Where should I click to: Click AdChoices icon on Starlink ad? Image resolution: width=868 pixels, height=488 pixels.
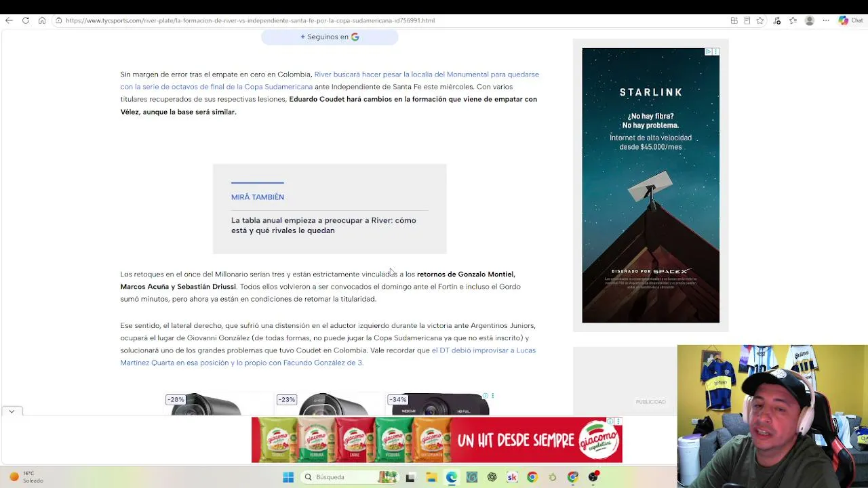point(708,52)
